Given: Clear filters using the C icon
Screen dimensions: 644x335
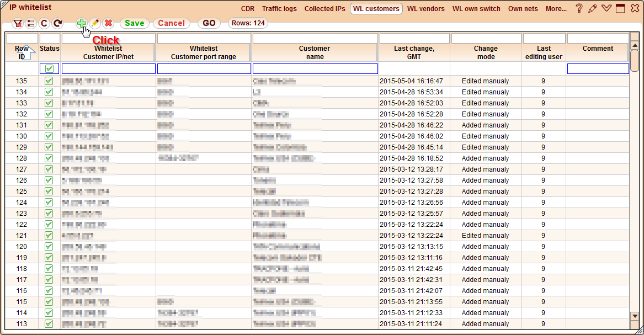Looking at the screenshot, I should [x=44, y=24].
